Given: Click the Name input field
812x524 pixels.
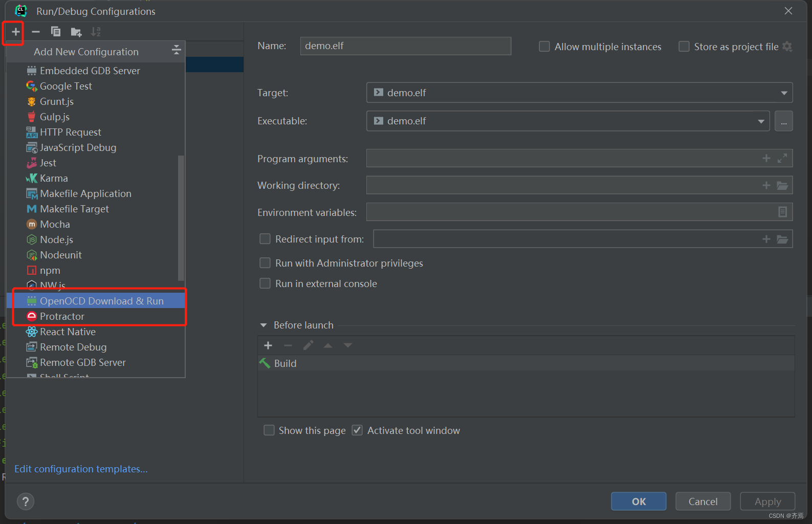Looking at the screenshot, I should click(406, 46).
